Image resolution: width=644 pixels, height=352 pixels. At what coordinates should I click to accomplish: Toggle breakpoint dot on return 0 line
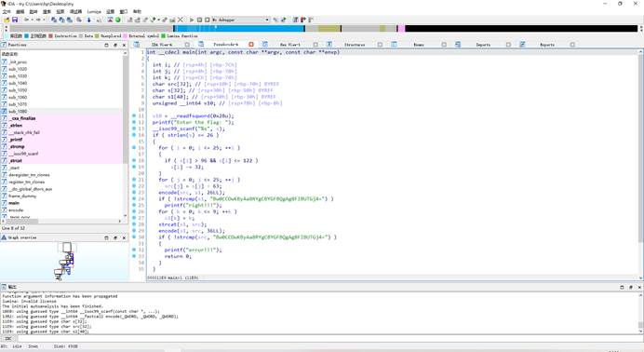pos(134,256)
